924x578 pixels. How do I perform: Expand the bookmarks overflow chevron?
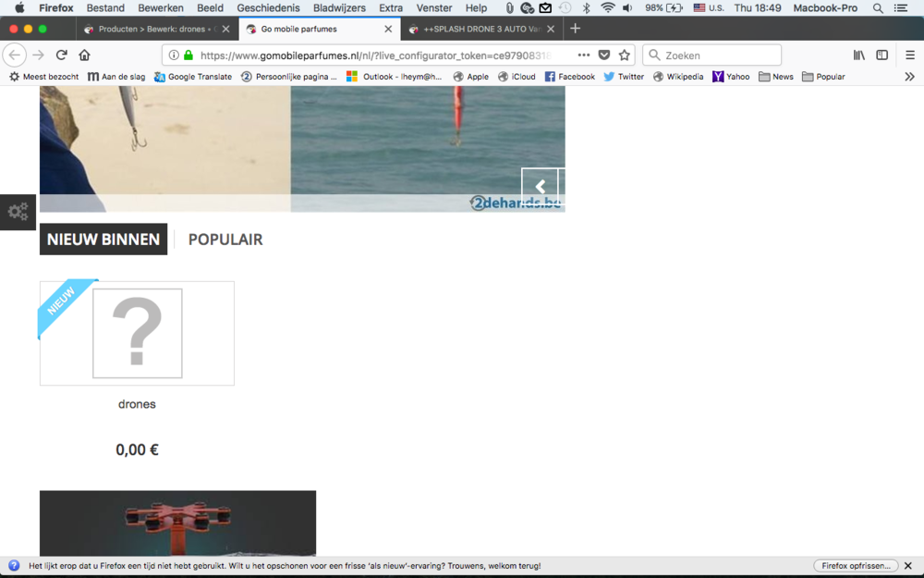coord(909,76)
